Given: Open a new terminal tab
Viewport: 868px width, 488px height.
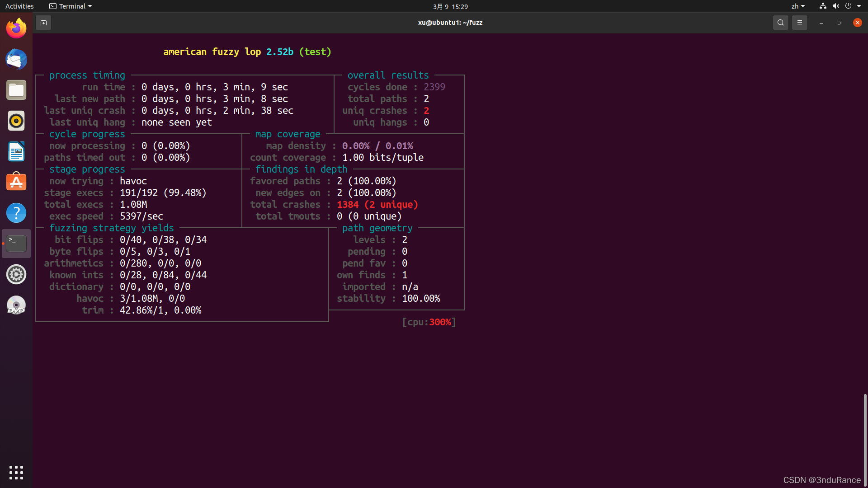Looking at the screenshot, I should (43, 23).
